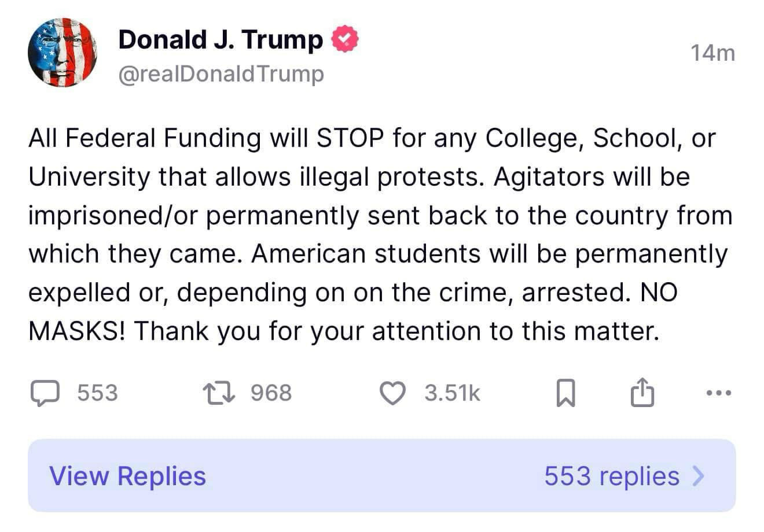Open the "553 replies" link
764x532 pixels.
coord(611,476)
